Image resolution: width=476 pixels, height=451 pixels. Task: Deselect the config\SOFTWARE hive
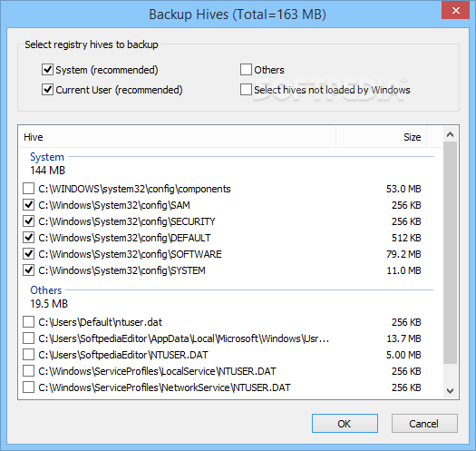tap(28, 254)
